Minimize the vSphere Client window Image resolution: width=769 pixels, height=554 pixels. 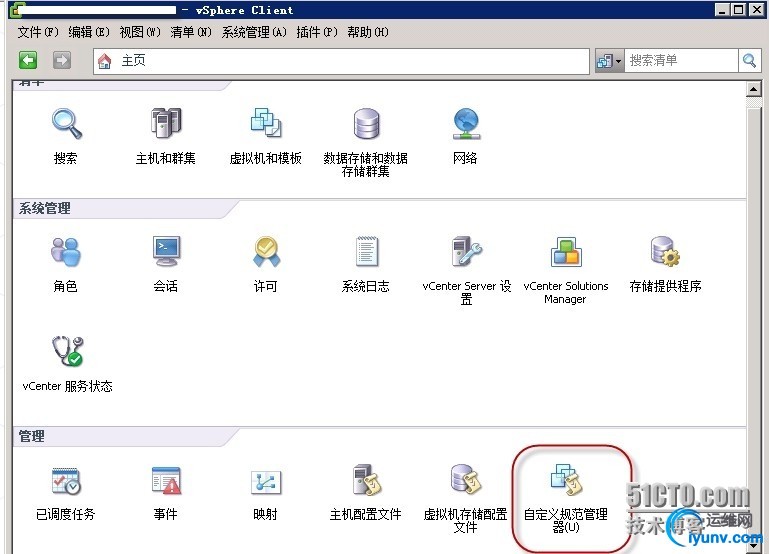click(721, 9)
